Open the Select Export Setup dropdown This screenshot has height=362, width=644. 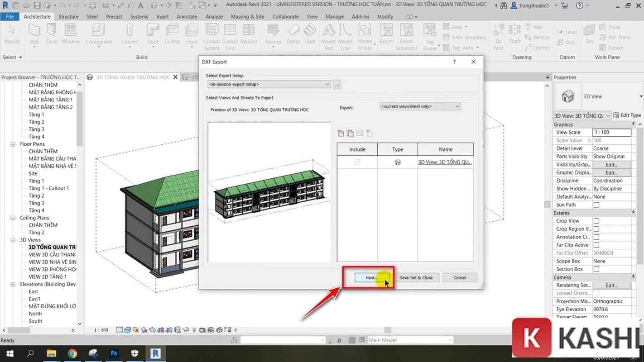(x=269, y=84)
